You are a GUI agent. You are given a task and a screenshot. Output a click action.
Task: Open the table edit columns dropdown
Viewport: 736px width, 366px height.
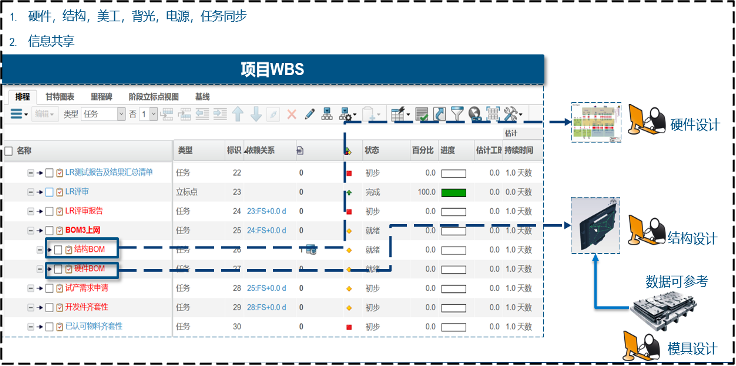tap(401, 114)
